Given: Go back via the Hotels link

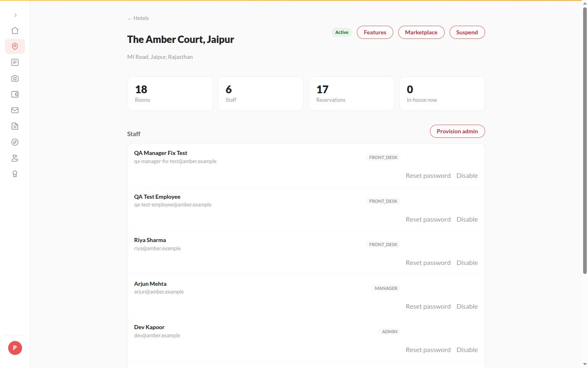Looking at the screenshot, I should pos(138,18).
